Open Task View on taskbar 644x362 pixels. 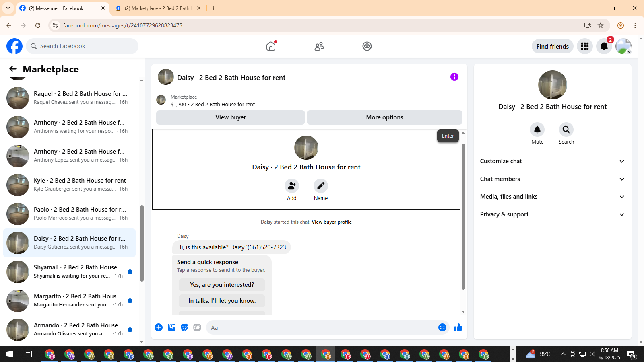point(29,354)
